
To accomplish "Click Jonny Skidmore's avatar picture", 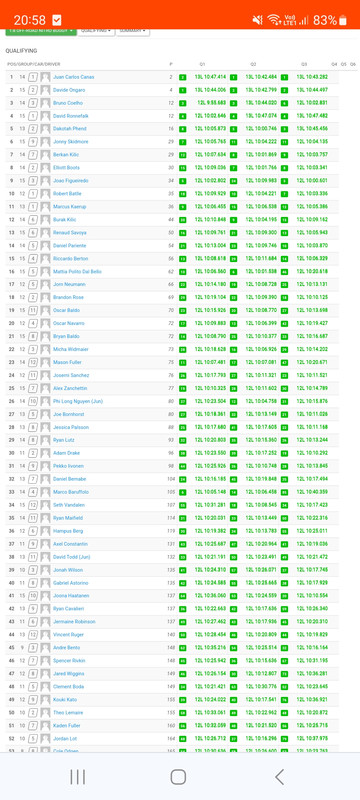I will (45, 142).
